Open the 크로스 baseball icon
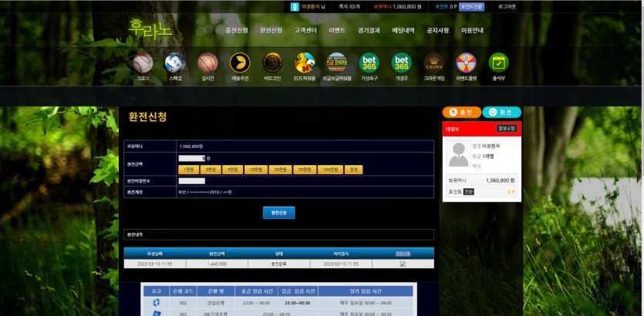 coord(143,62)
